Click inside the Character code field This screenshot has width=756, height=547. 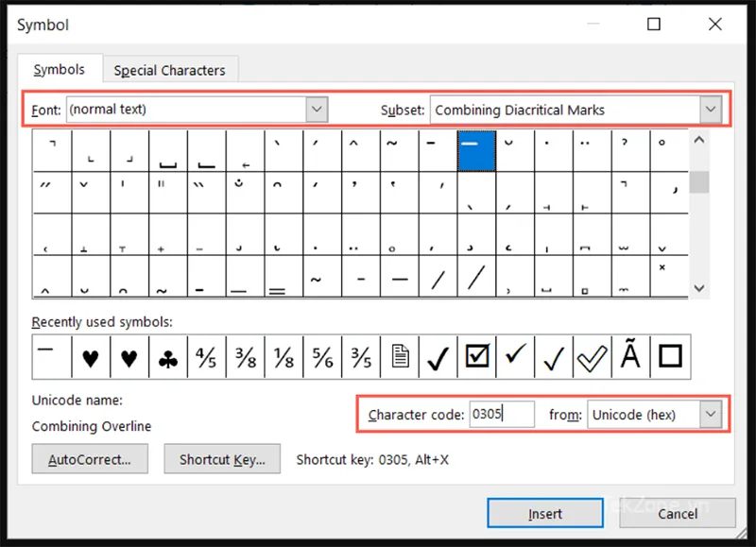[x=502, y=414]
